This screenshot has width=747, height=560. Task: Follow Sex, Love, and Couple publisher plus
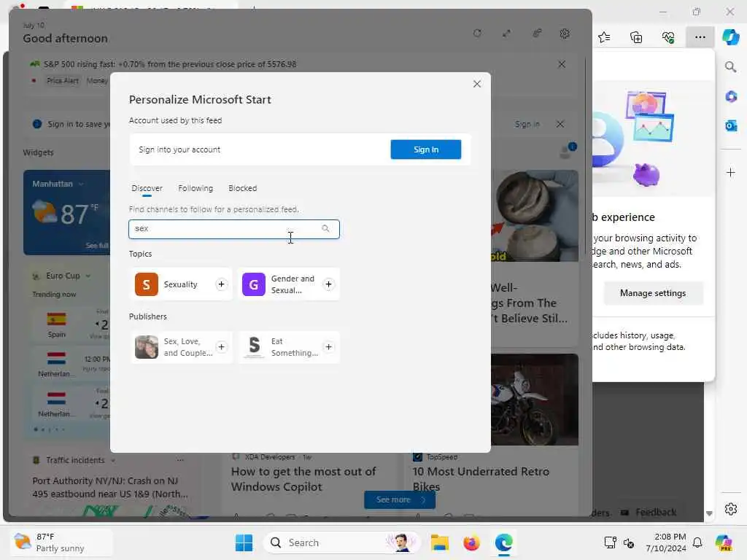[x=221, y=347]
